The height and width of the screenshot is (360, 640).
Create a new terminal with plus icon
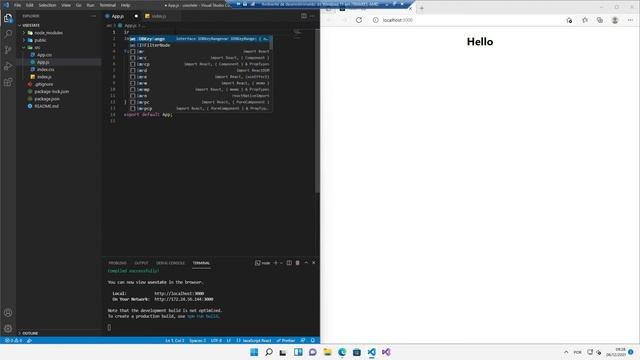(x=276, y=263)
